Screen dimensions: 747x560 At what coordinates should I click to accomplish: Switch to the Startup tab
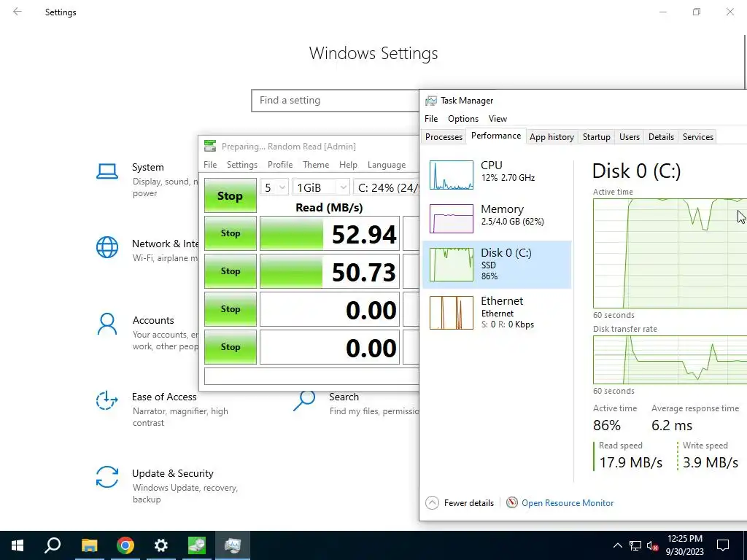(x=597, y=136)
